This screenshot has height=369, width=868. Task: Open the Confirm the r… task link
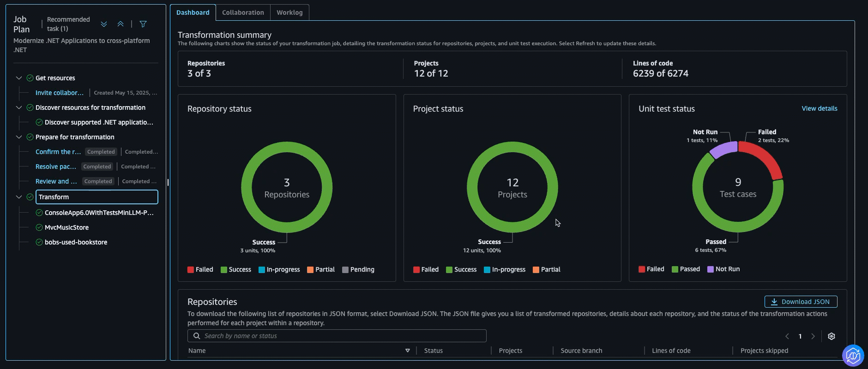coord(58,152)
